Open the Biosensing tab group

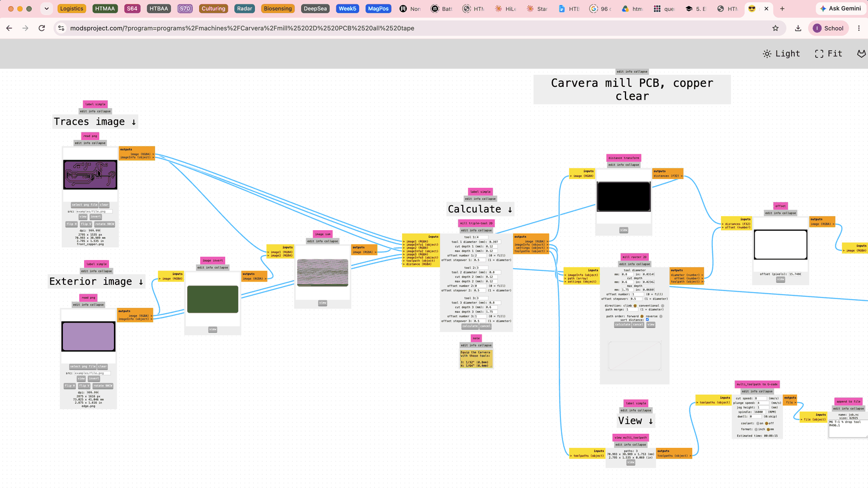coord(278,9)
